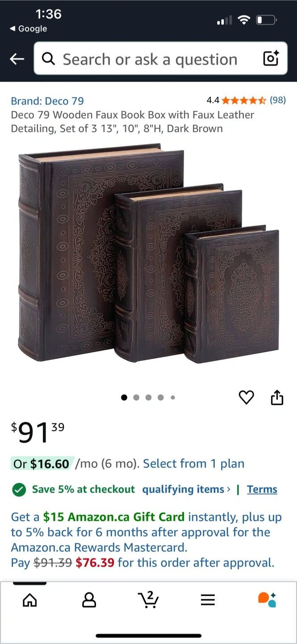
Task: View the 98 customer ratings
Action: 278,100
